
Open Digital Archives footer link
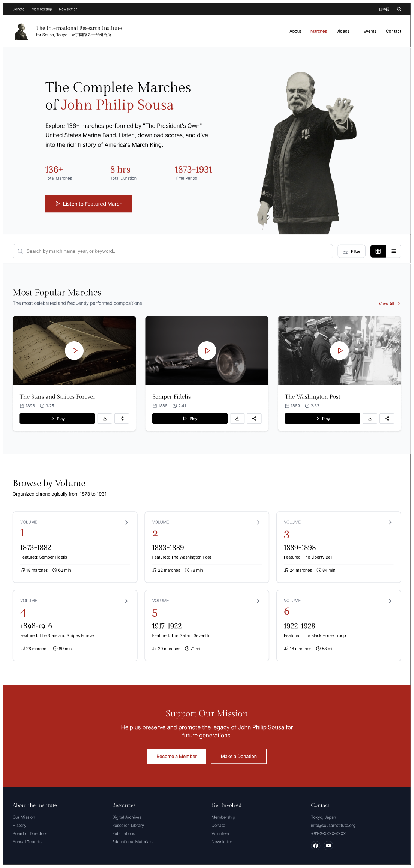click(127, 817)
